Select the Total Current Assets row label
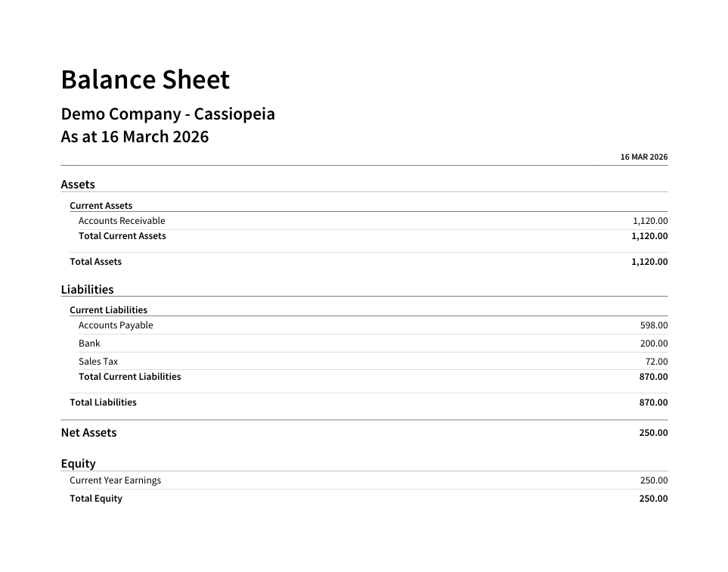The height and width of the screenshot is (572, 728). (122, 236)
